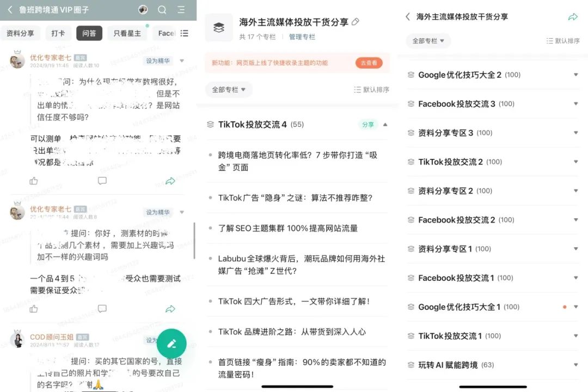Open arrow menu next to 设为精华 on 网站信任度 post
This screenshot has width=588, height=392.
pos(182,61)
